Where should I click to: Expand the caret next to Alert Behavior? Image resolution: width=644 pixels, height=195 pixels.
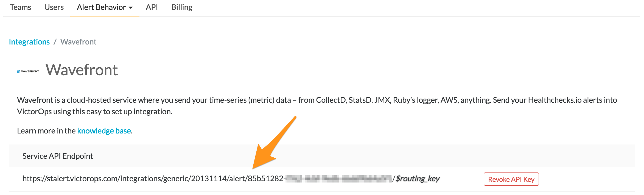pyautogui.click(x=131, y=8)
